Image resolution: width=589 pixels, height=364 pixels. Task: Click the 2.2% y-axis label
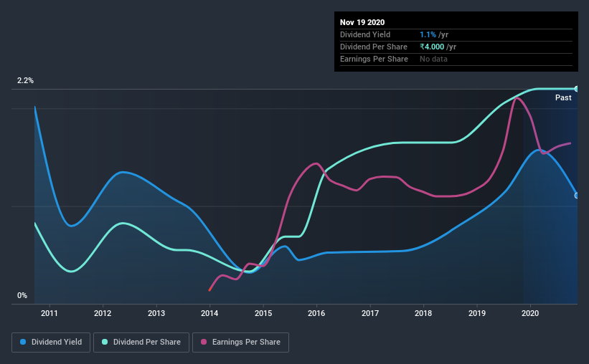tap(25, 80)
